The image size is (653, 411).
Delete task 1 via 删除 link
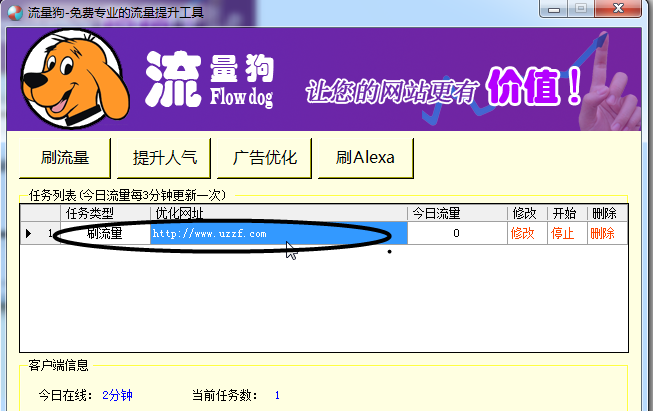(x=602, y=233)
